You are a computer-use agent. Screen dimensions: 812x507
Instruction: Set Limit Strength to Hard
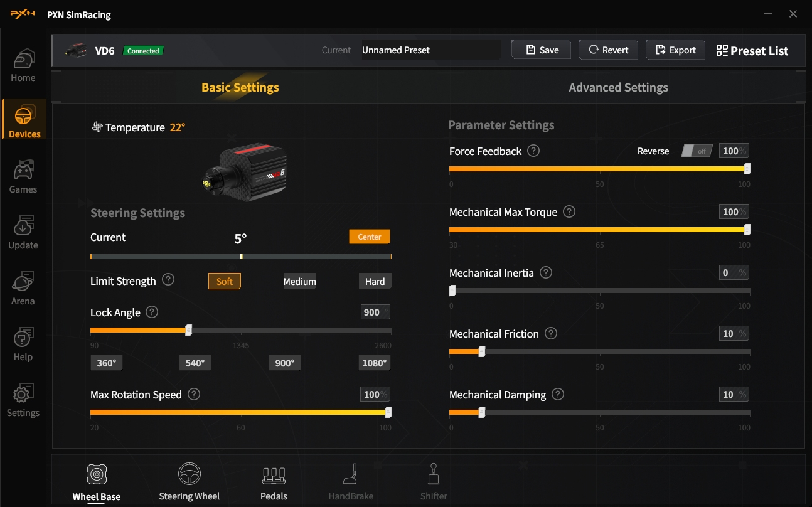click(x=375, y=282)
